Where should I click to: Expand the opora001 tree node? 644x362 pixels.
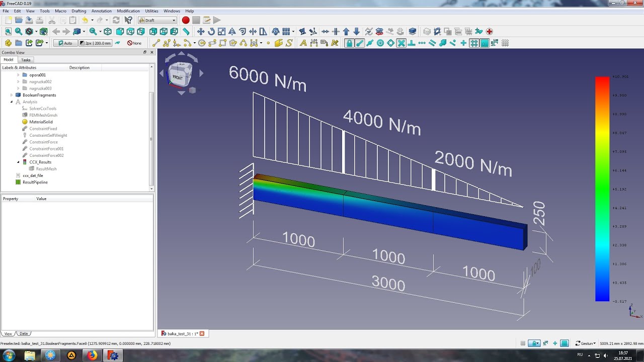(18, 75)
